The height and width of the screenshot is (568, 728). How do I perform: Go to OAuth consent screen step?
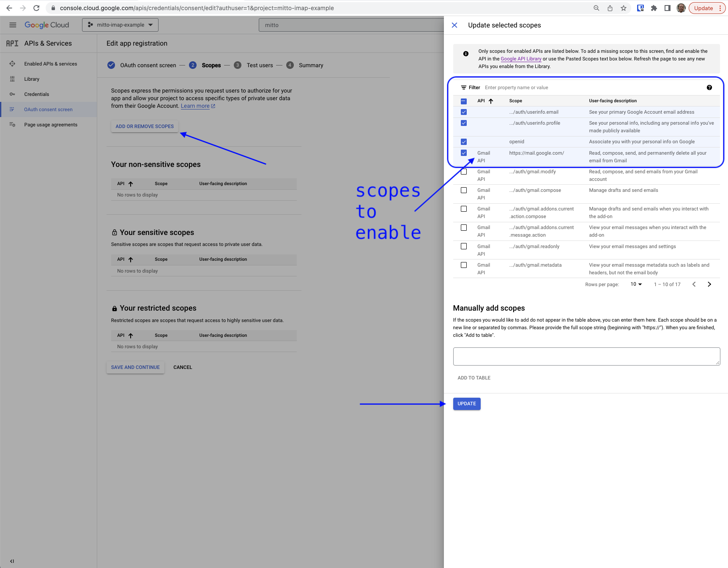pyautogui.click(x=142, y=65)
